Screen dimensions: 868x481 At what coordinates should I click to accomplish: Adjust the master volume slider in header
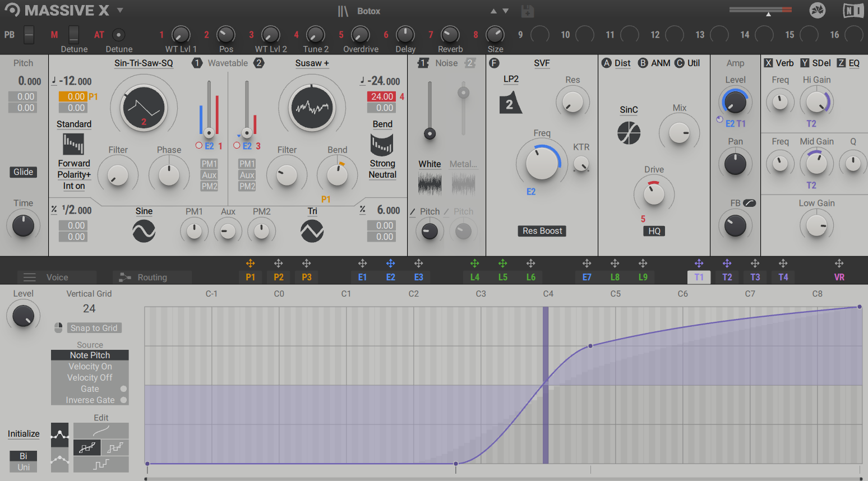[x=768, y=13]
